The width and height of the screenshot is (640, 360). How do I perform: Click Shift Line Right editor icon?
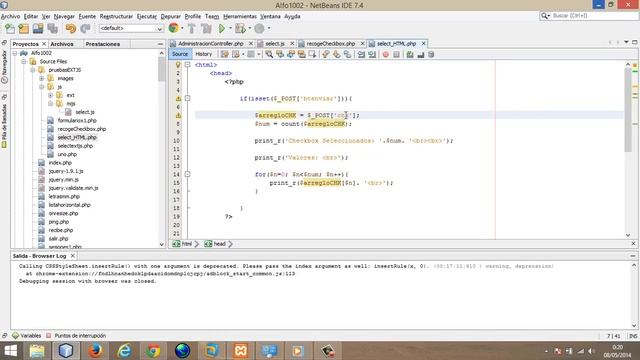point(372,54)
